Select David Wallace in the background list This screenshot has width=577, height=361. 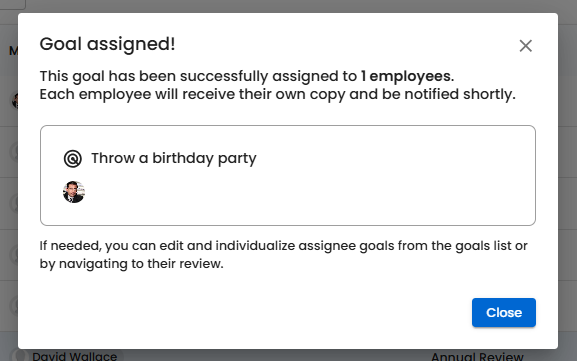click(74, 356)
